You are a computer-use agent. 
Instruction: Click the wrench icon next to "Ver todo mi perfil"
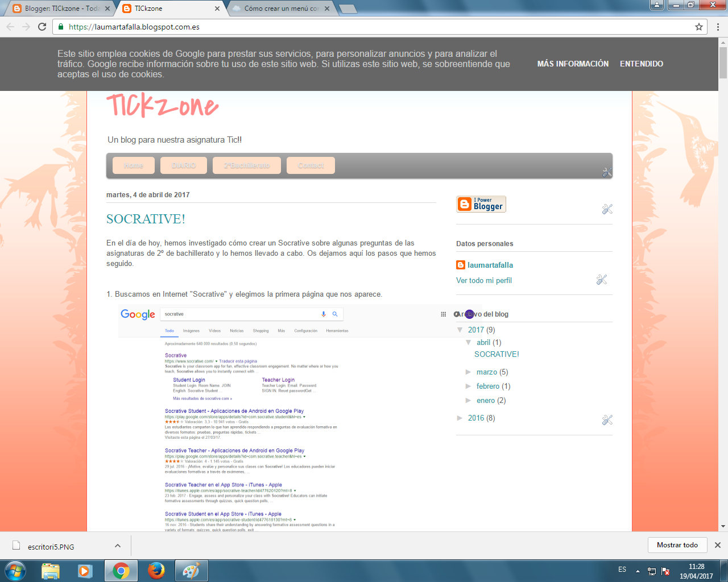(x=601, y=280)
